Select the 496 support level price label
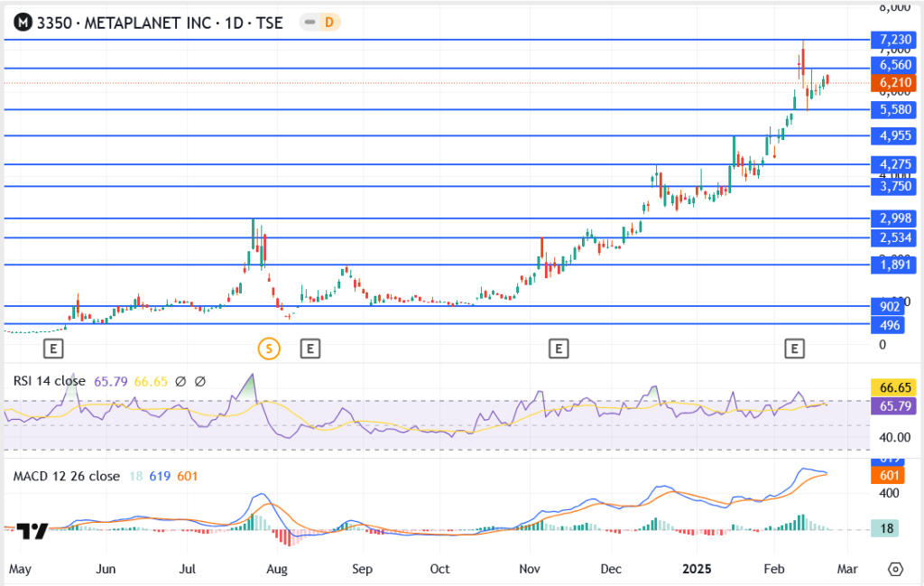Screen dimensions: 924x586 [x=890, y=325]
